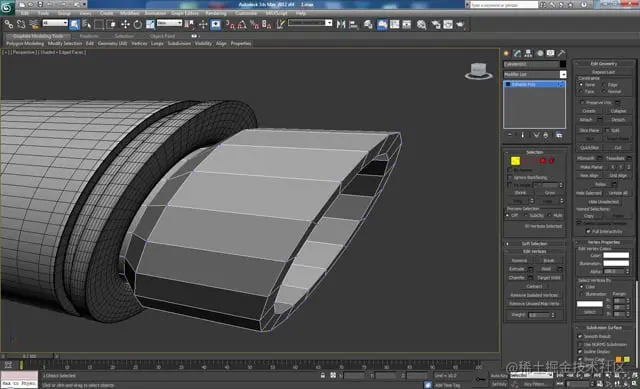The width and height of the screenshot is (640, 389).
Task: Click the Chamfer button in Edit Vertices
Action: [517, 278]
